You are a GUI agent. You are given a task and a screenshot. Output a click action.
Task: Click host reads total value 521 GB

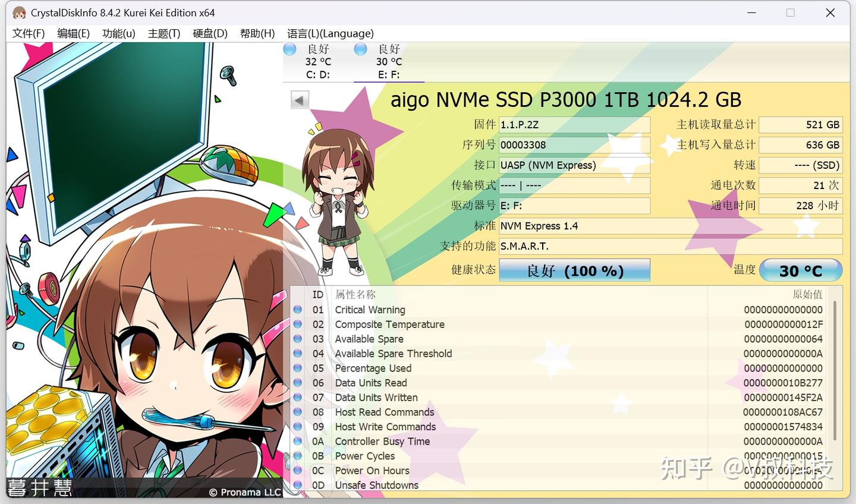tap(801, 125)
